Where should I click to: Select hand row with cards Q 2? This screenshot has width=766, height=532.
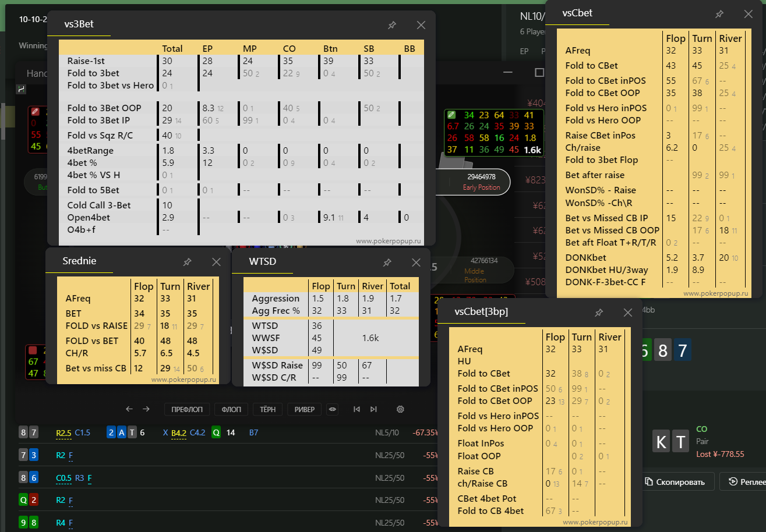pos(227,500)
